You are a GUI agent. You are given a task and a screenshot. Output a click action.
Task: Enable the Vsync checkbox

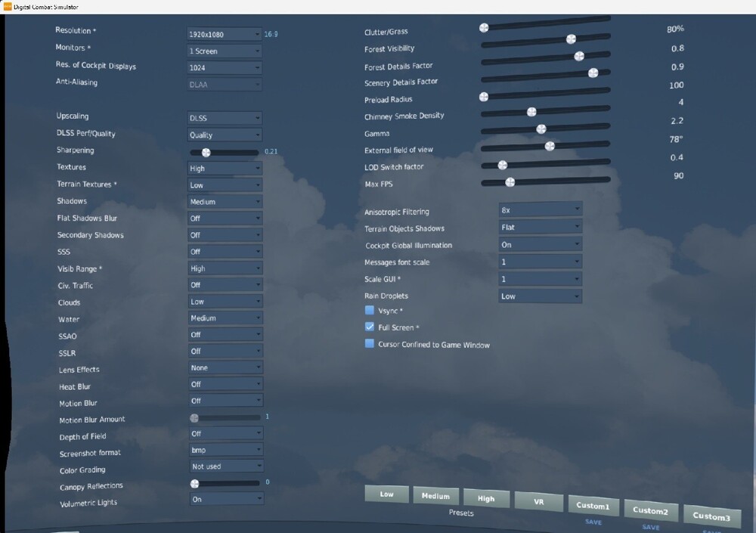click(x=370, y=310)
